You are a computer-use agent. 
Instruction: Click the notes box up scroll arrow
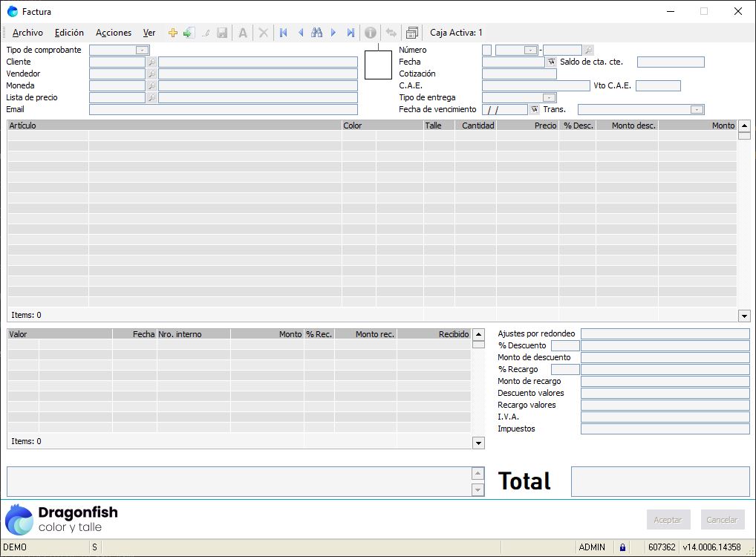(478, 474)
